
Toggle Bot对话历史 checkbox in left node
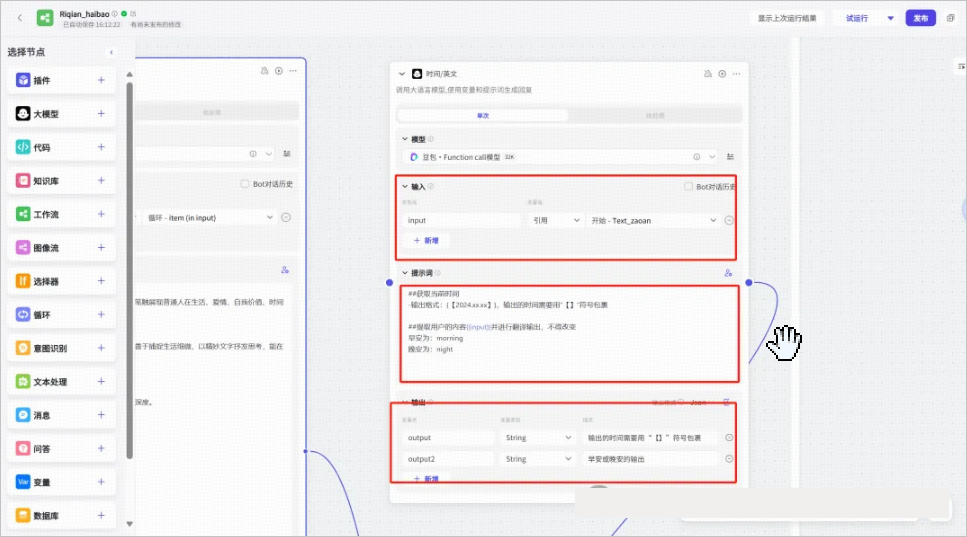pos(244,184)
